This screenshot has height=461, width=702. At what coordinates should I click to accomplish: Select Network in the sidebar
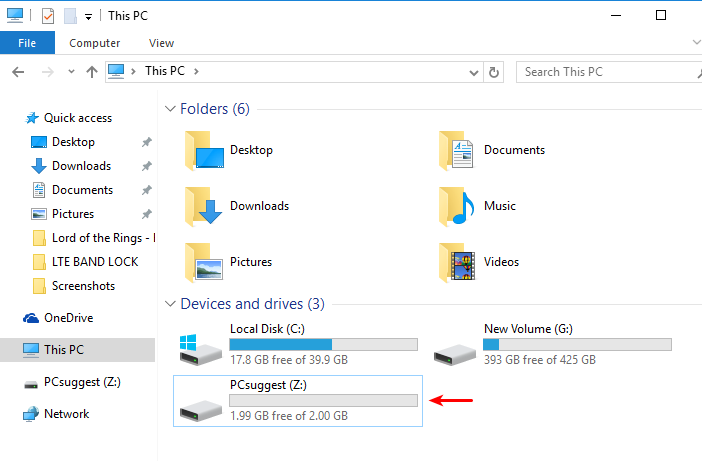[66, 414]
